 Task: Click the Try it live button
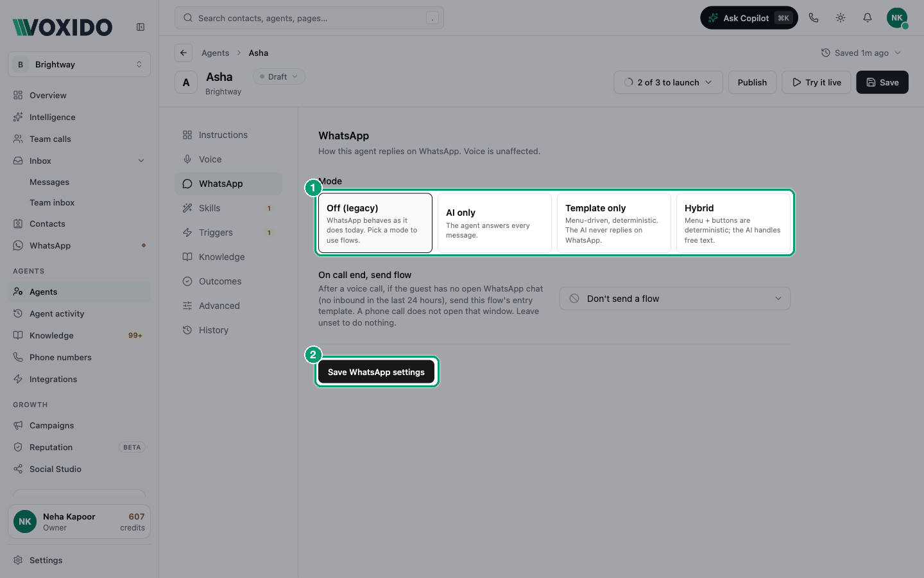816,82
